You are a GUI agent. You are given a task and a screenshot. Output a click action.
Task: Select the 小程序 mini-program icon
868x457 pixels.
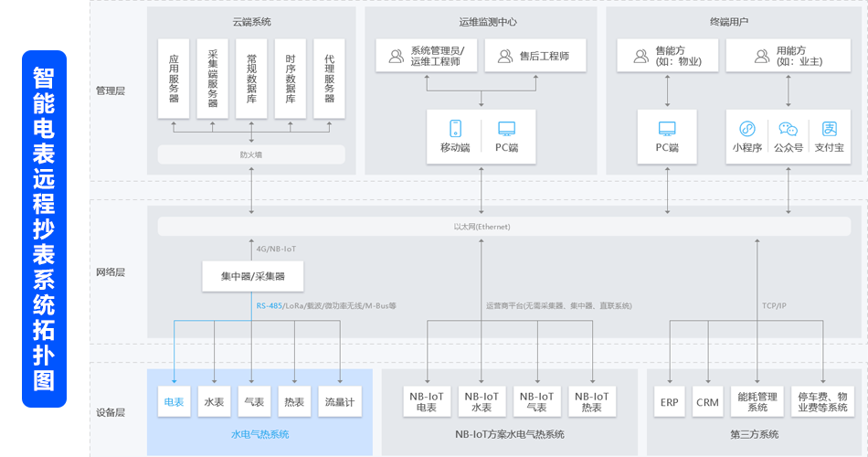[x=746, y=129]
